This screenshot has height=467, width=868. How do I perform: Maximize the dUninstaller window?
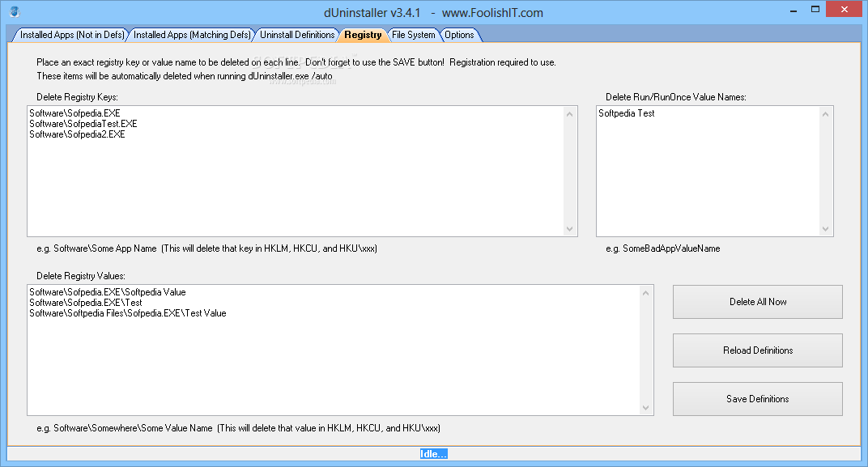pos(815,10)
